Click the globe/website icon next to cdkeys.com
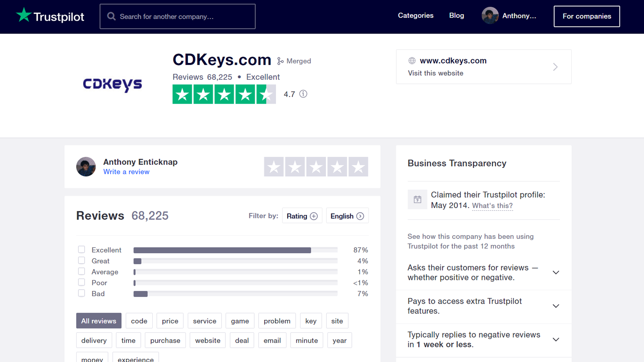Viewport: 644px width, 362px height. click(x=412, y=61)
